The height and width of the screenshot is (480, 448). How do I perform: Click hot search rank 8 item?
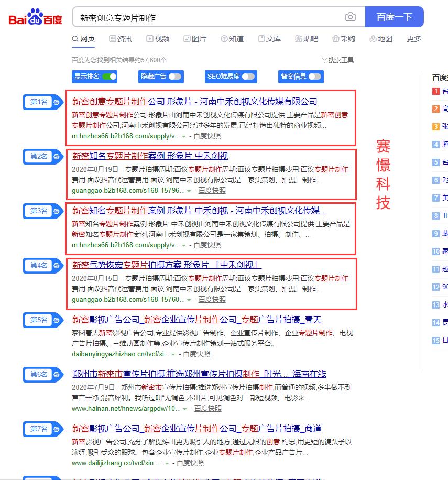(x=440, y=215)
